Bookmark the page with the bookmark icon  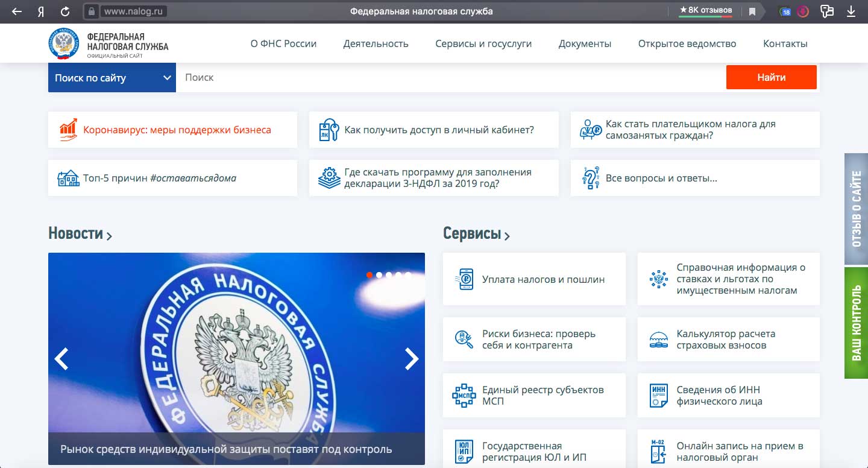[x=752, y=11]
